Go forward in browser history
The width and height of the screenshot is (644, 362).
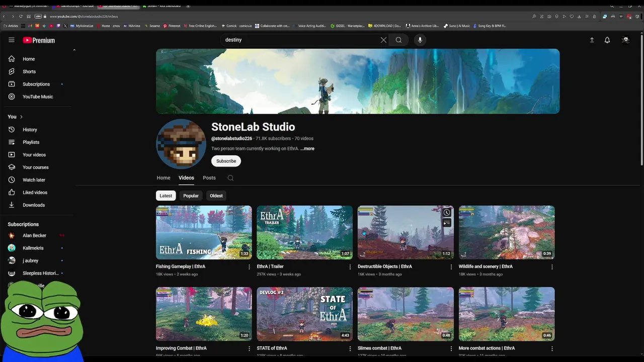point(13,16)
